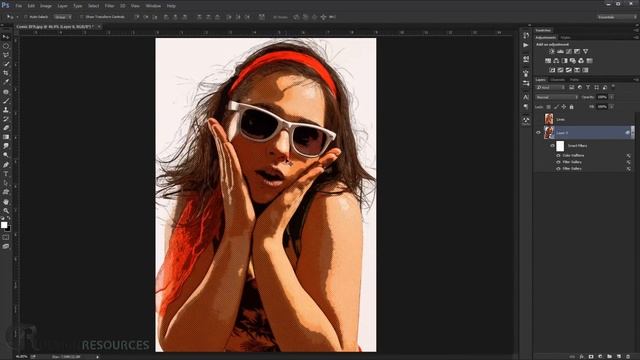Open the layer filter Kind dropdown
The image size is (640, 360).
(x=551, y=87)
